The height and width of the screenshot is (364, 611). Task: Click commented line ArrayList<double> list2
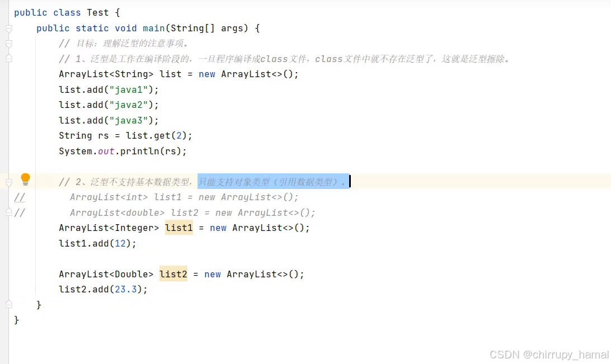[192, 212]
